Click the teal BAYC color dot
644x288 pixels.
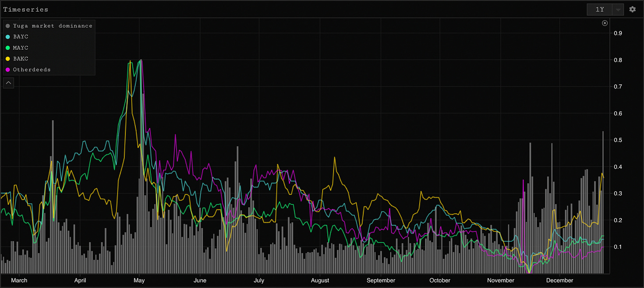[8, 37]
